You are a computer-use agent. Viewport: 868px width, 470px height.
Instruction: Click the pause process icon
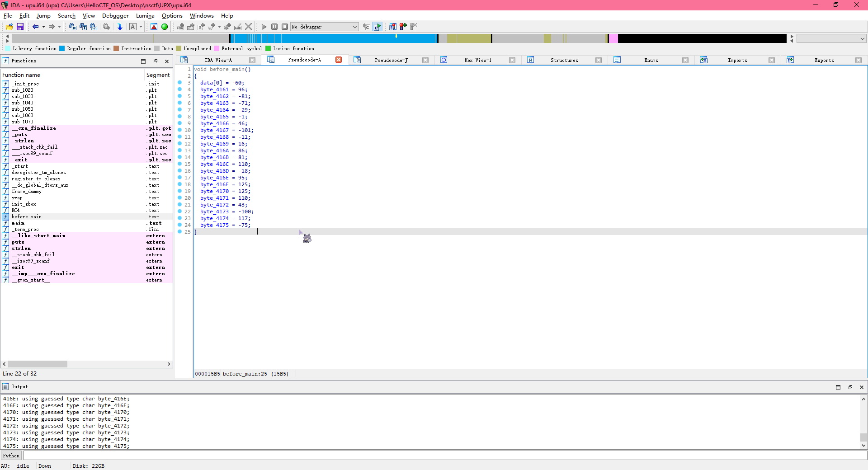tap(274, 27)
